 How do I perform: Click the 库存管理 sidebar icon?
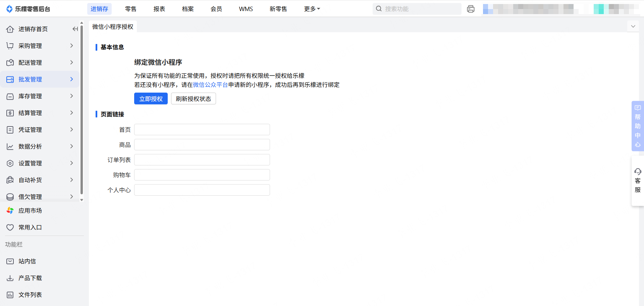10,96
